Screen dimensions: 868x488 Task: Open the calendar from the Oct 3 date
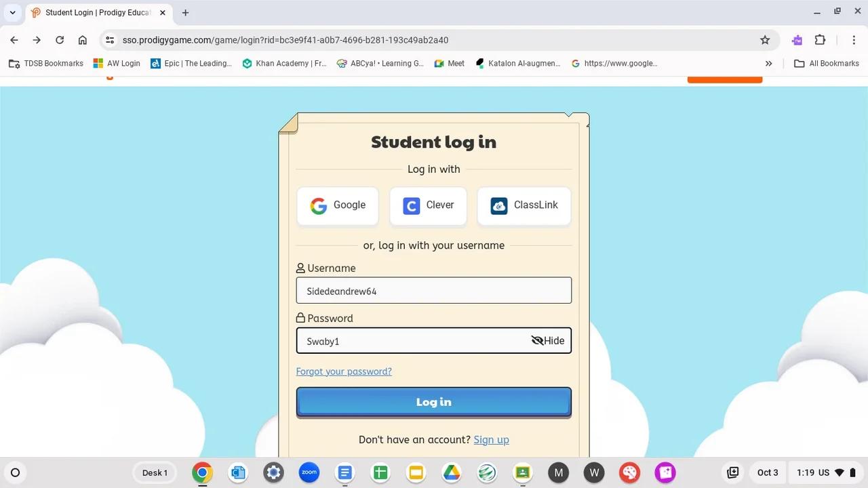[x=768, y=472]
